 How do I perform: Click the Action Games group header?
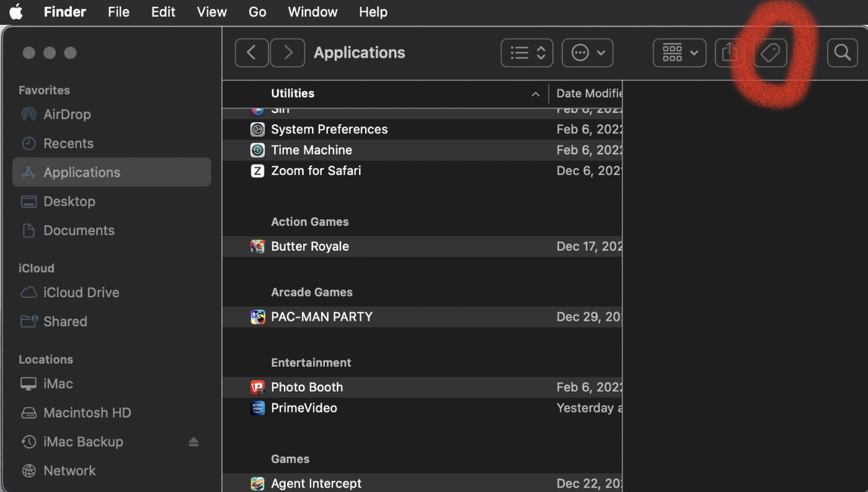(310, 222)
